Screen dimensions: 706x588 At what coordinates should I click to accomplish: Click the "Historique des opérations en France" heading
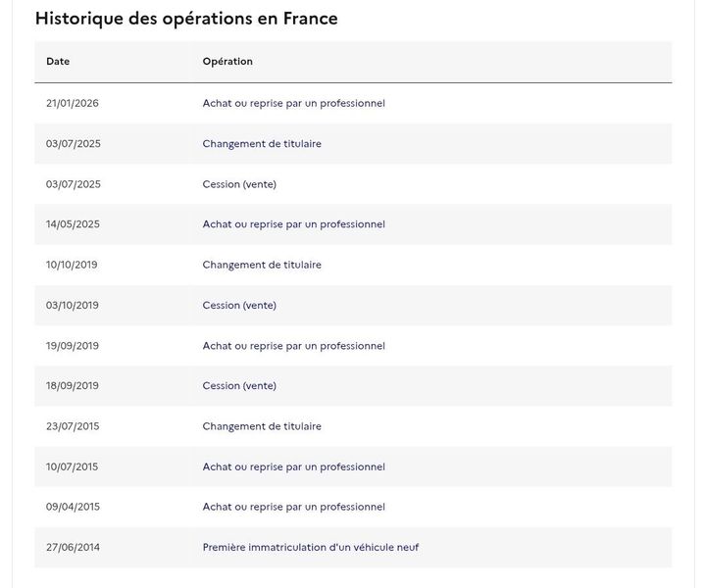coord(186,19)
